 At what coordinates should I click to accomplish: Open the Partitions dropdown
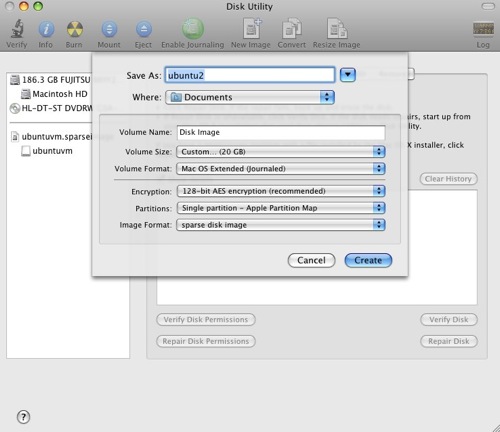[x=281, y=208]
